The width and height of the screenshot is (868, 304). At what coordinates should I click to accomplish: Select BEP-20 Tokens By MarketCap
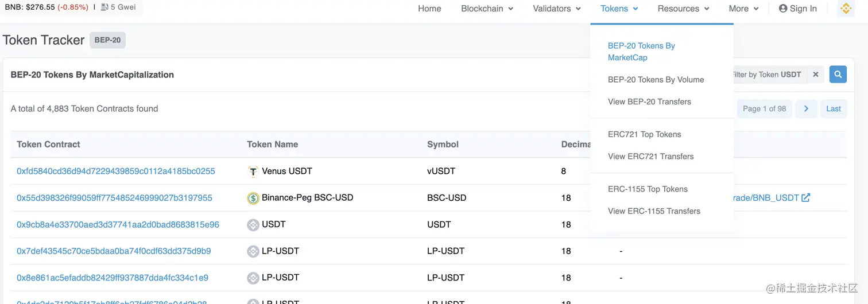click(x=641, y=52)
